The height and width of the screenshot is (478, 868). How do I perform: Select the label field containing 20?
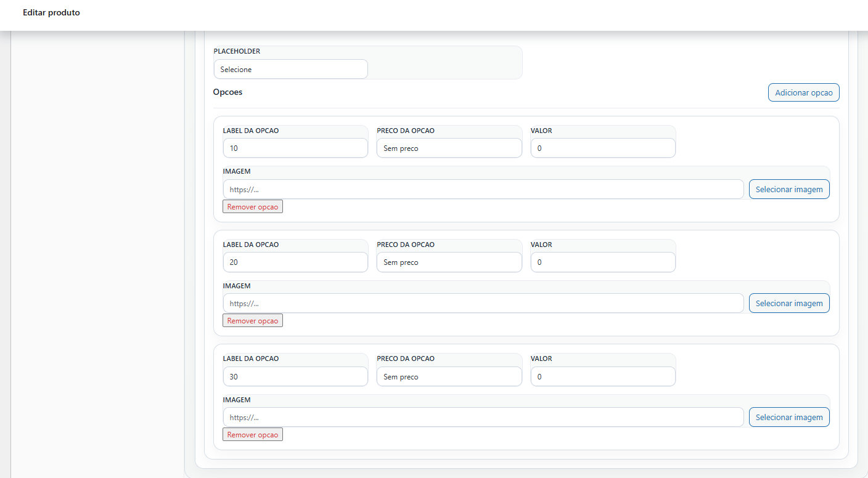click(x=295, y=262)
